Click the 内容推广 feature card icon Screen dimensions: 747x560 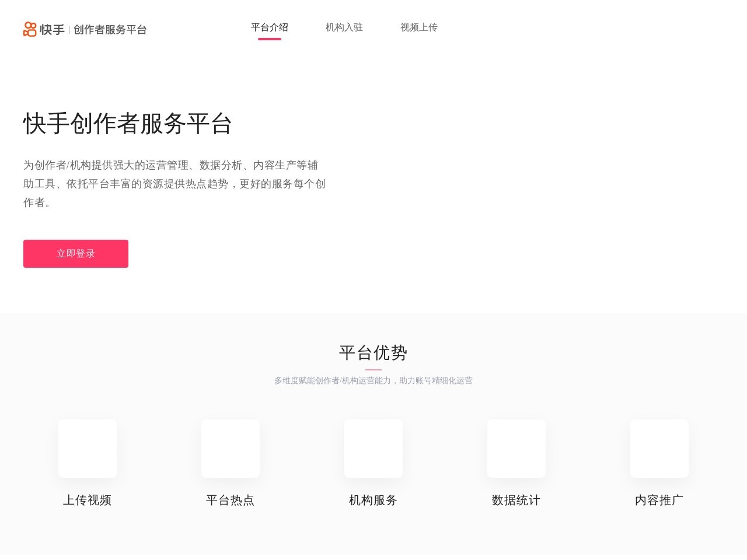pos(659,449)
